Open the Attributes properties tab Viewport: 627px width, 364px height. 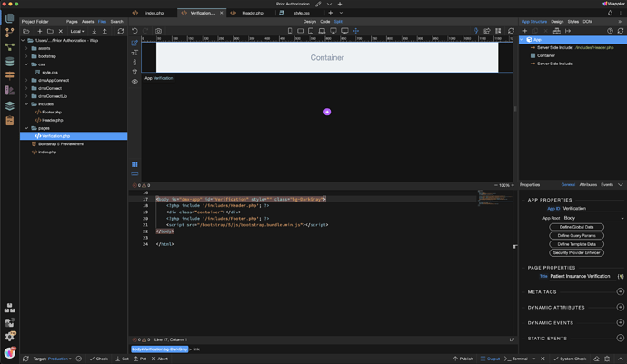coord(588,184)
